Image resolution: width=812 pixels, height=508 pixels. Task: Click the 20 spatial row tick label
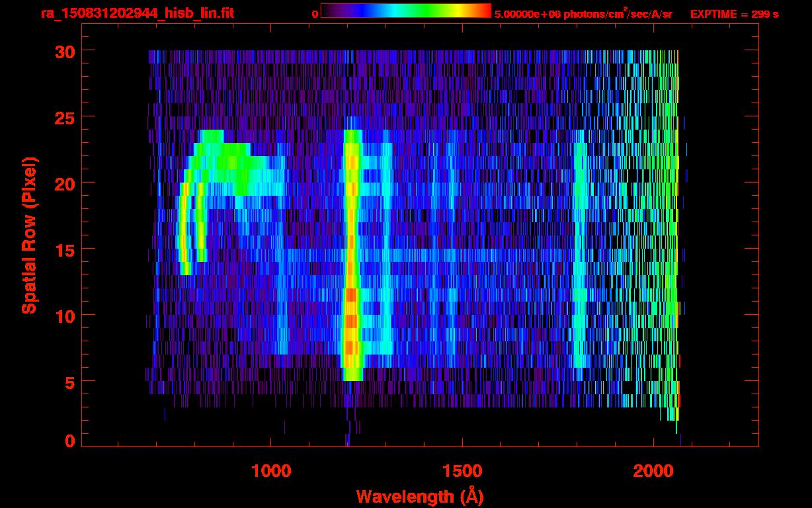64,183
